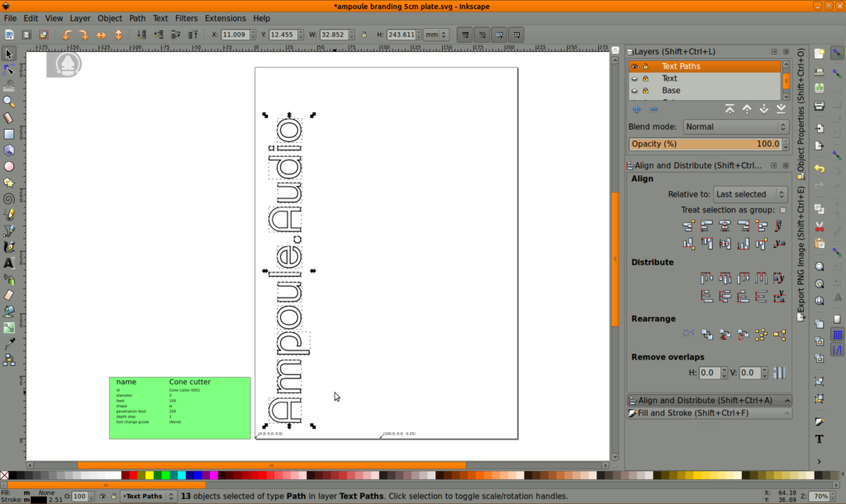The image size is (846, 504).
Task: Open the File menu
Action: coord(10,18)
